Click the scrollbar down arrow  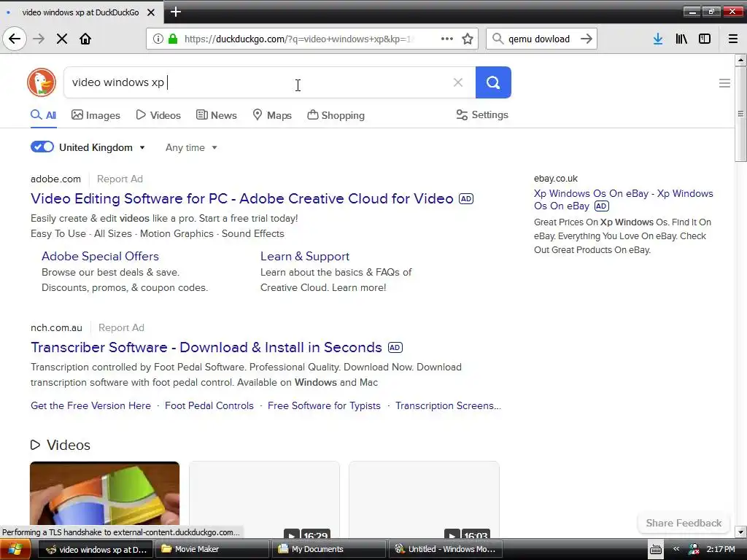pos(740,532)
